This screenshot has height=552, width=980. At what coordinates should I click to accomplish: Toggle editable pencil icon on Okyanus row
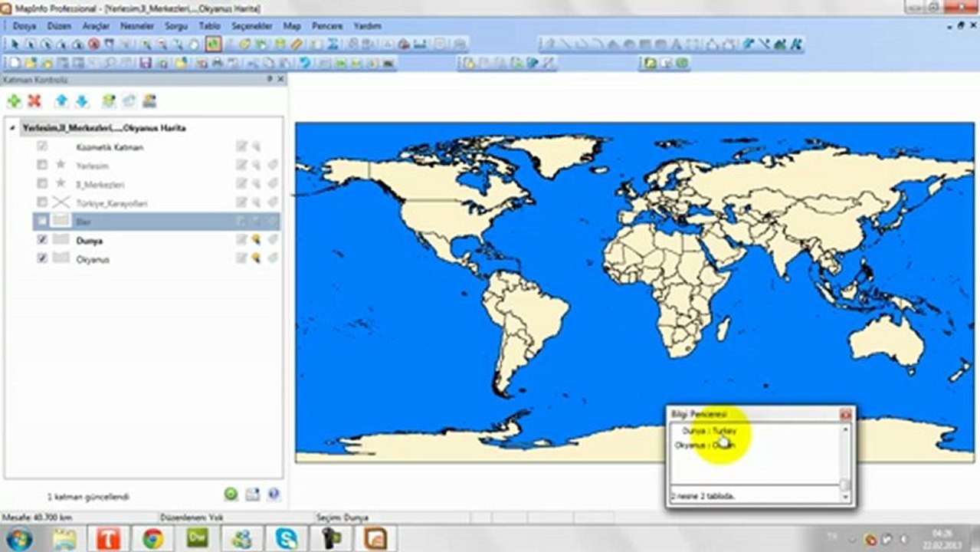[x=241, y=258]
